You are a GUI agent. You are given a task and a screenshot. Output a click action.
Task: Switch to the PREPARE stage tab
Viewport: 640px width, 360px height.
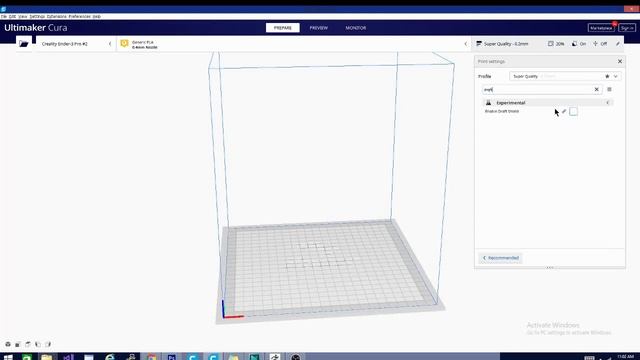(x=282, y=28)
